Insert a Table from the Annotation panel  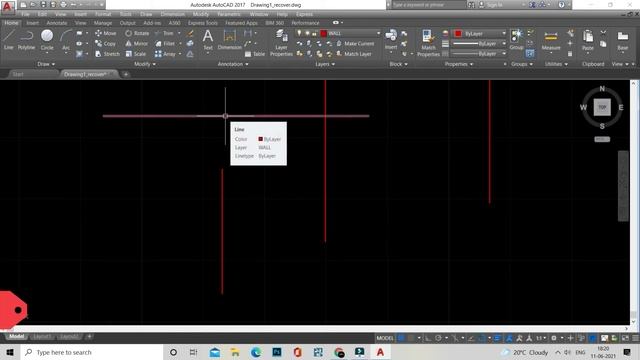255,54
